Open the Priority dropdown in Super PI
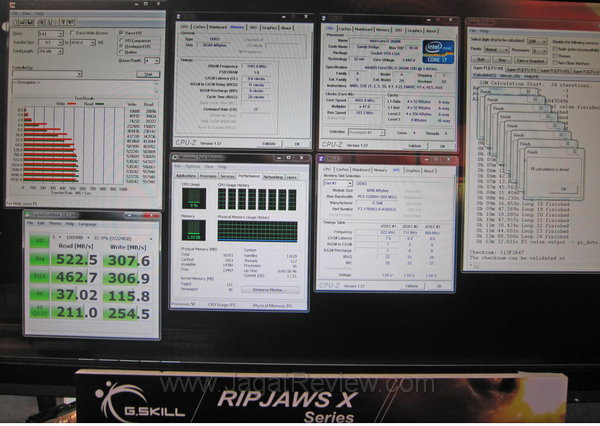 tap(497, 50)
